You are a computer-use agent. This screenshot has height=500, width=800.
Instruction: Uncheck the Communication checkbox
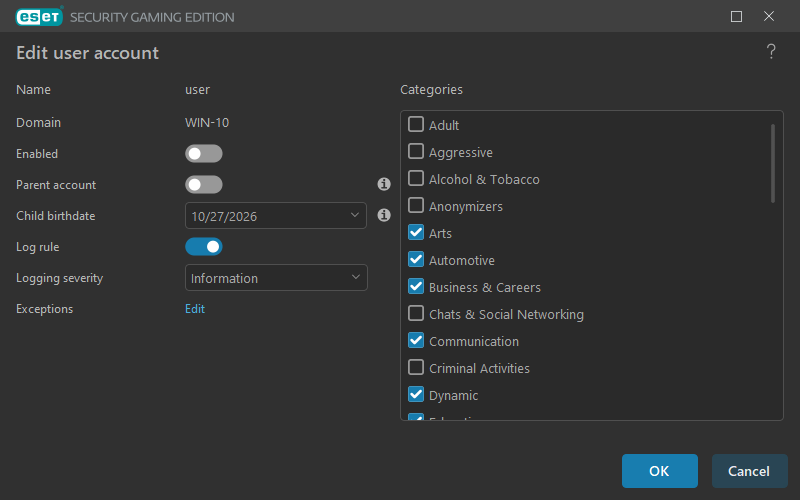[416, 340]
